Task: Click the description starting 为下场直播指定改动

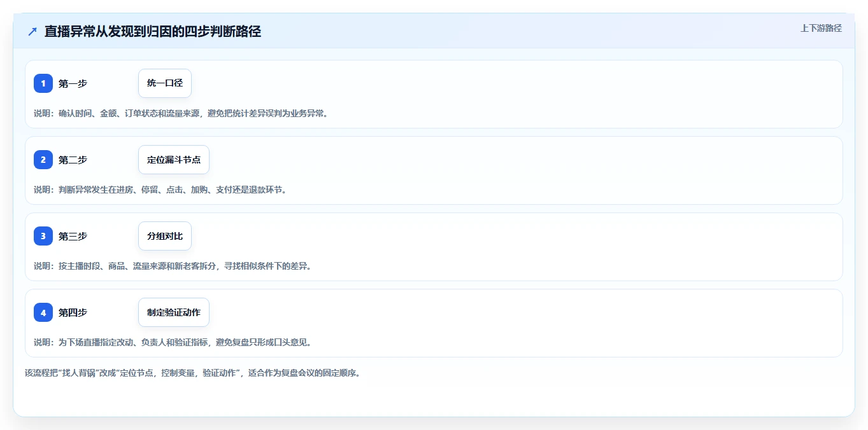Action: pyautogui.click(x=173, y=342)
